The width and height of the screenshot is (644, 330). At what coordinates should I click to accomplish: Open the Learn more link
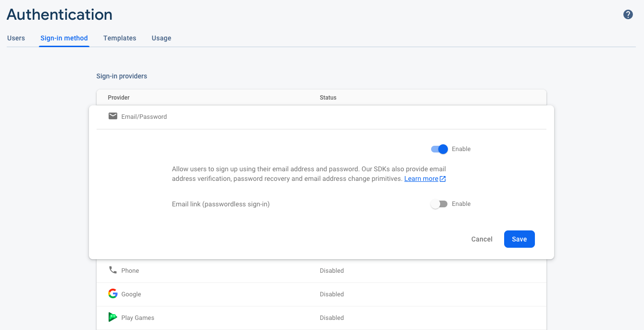(421, 179)
